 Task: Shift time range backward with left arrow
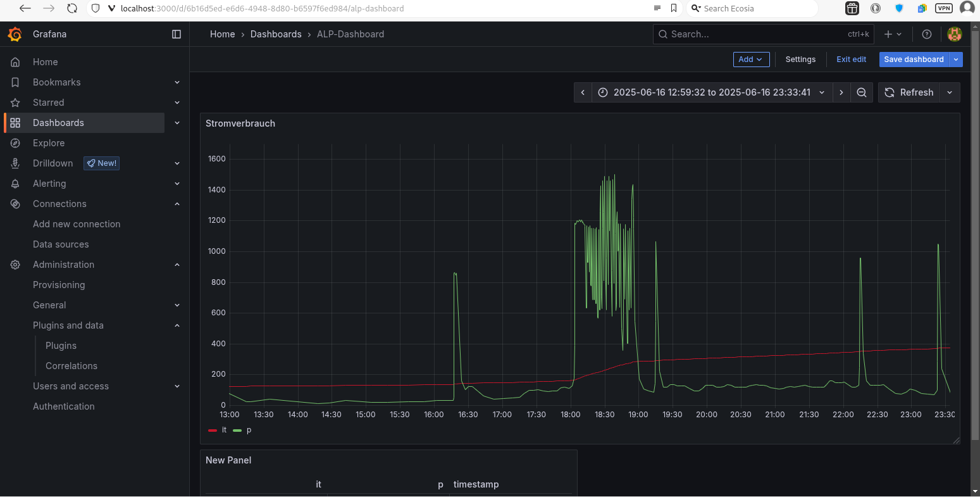tap(583, 92)
